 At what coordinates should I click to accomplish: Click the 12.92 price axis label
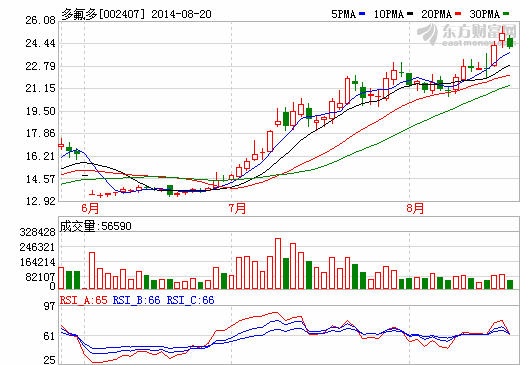[x=40, y=201]
